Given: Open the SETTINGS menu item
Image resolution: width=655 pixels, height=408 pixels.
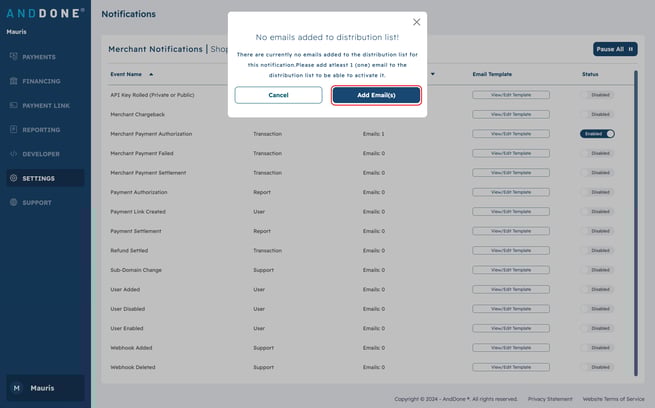Looking at the screenshot, I should pyautogui.click(x=38, y=178).
